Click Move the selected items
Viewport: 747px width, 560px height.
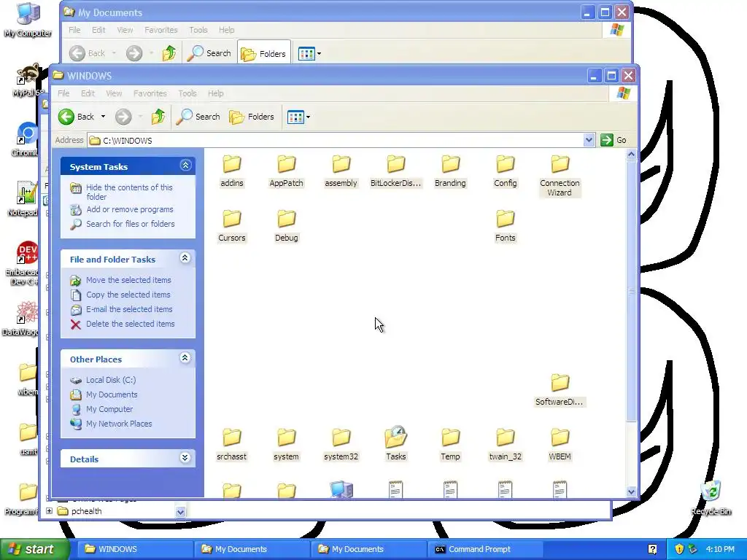(x=128, y=280)
